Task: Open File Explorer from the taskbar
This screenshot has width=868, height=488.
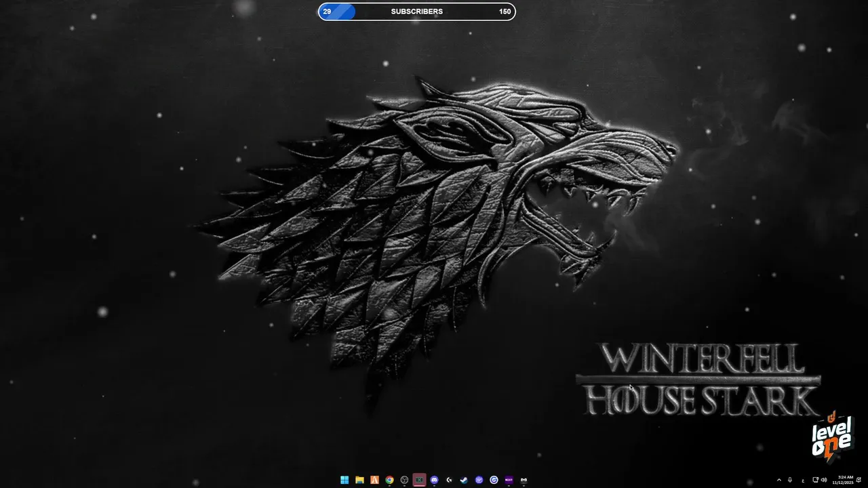Action: pos(359,480)
